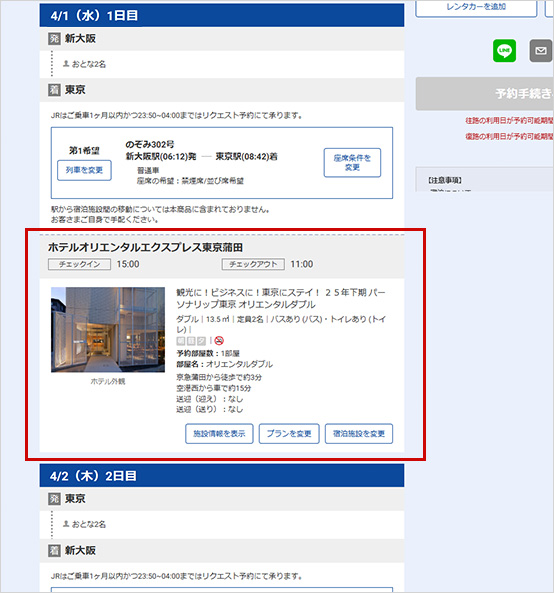The width and height of the screenshot is (554, 593).
Task: Click レンタカーを追加 button
Action: [476, 8]
